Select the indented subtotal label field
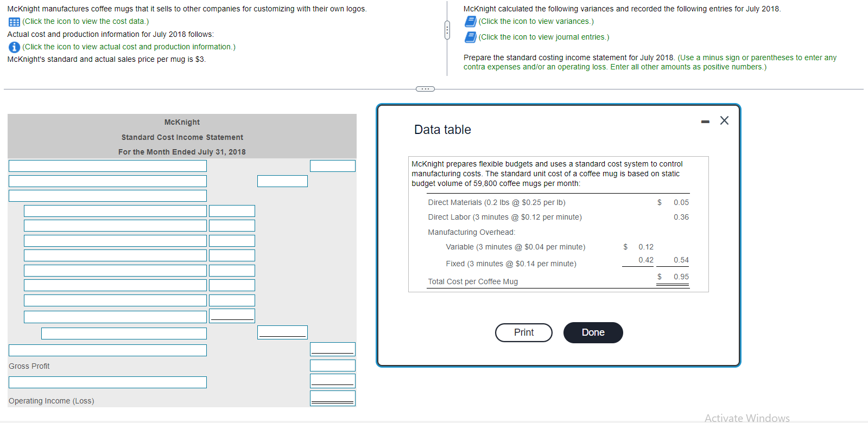 (124, 334)
